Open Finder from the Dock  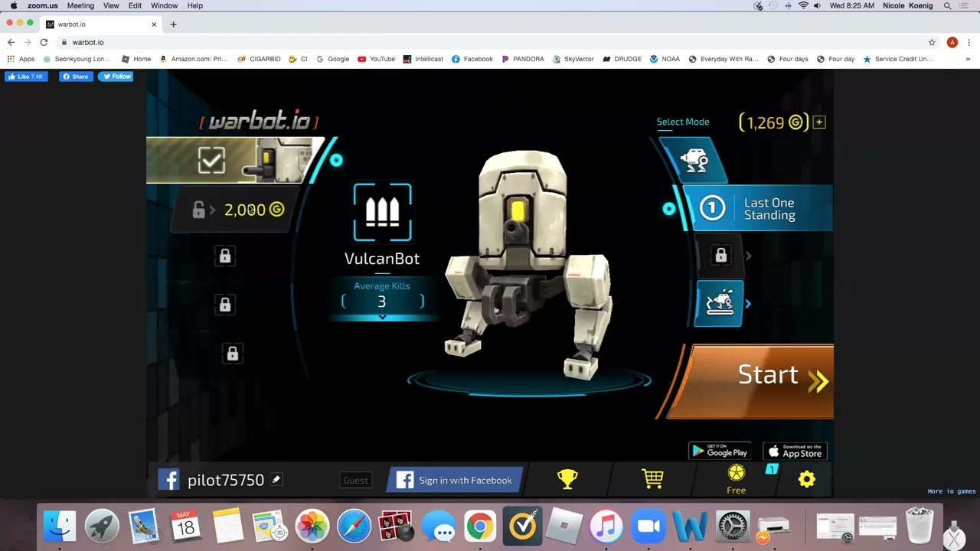60,527
